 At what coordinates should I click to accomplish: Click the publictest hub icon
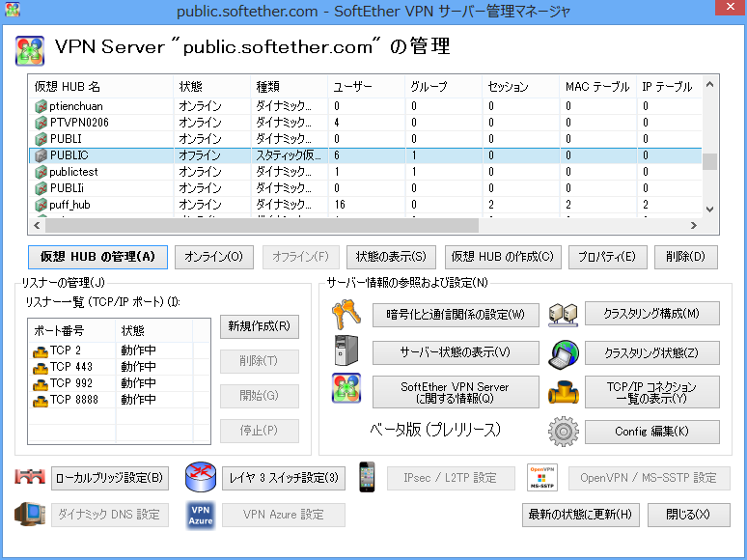click(41, 172)
